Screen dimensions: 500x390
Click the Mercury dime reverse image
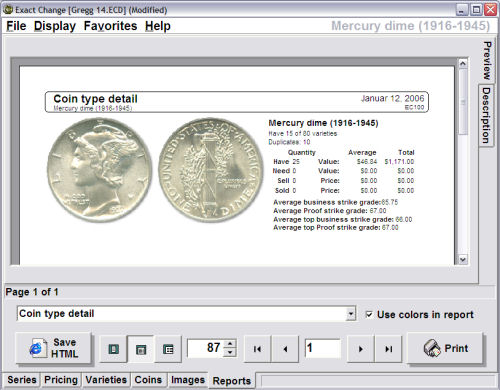pos(211,170)
